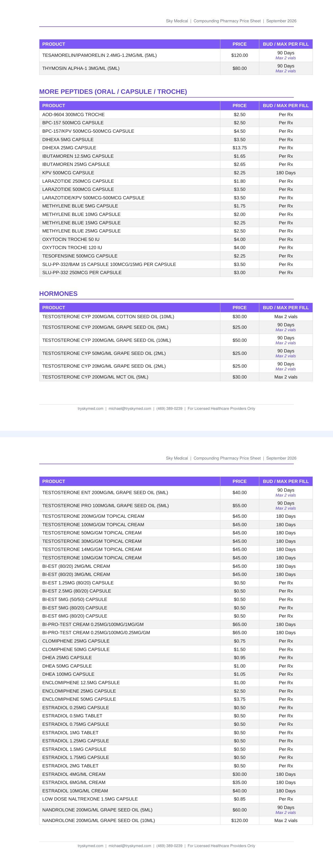Select OXYTOCIN TROCHE 50 IU text
The image size is (333, 868).
71,239
